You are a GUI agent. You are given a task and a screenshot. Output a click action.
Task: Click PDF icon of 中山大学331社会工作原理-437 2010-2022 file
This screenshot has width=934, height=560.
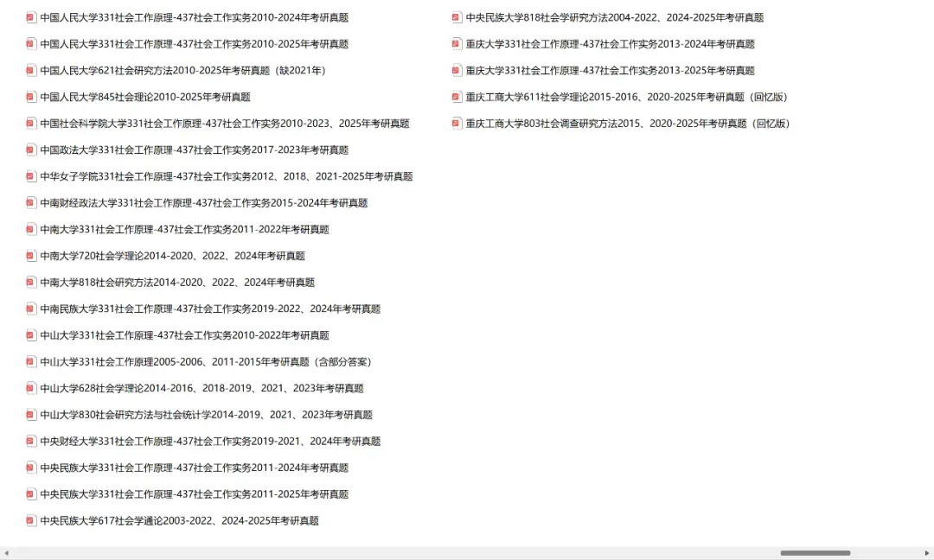(x=31, y=335)
